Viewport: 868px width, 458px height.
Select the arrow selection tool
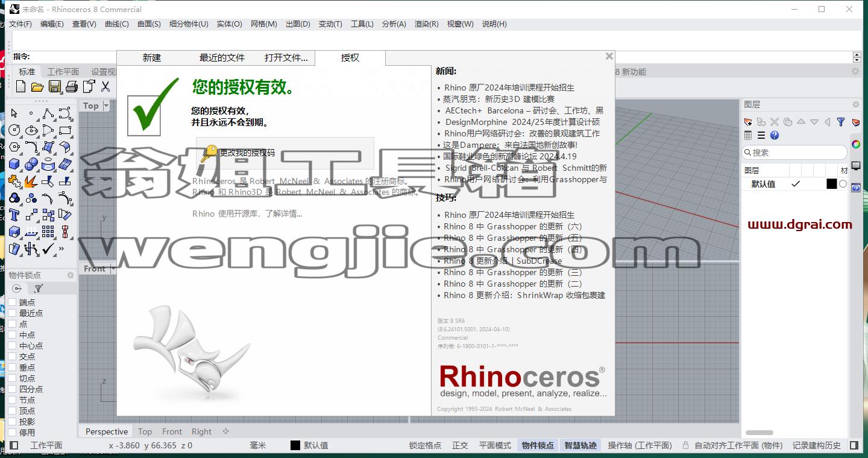pyautogui.click(x=14, y=113)
